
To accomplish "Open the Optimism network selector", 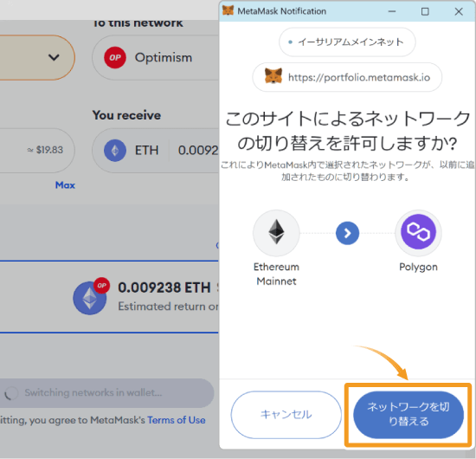I will click(x=156, y=57).
